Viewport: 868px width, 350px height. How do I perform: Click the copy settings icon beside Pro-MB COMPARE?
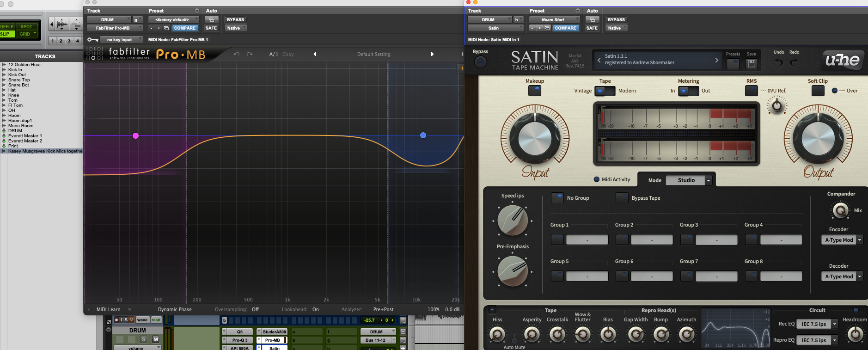point(166,28)
